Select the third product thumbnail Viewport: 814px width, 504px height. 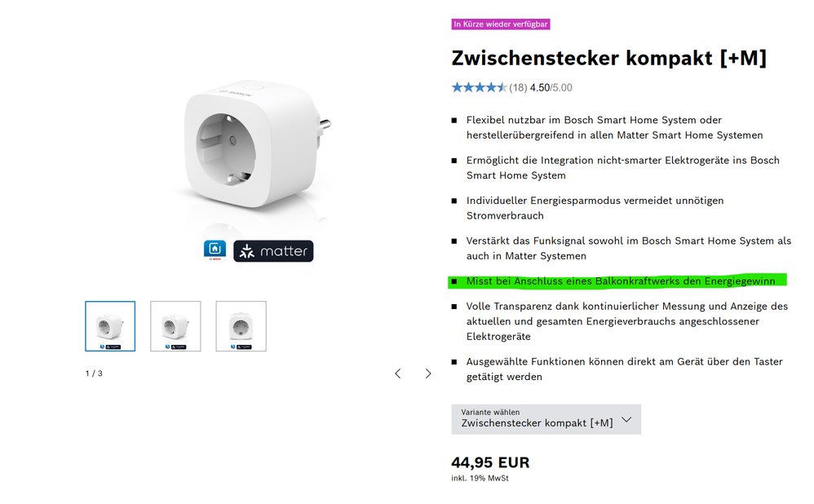pos(241,326)
